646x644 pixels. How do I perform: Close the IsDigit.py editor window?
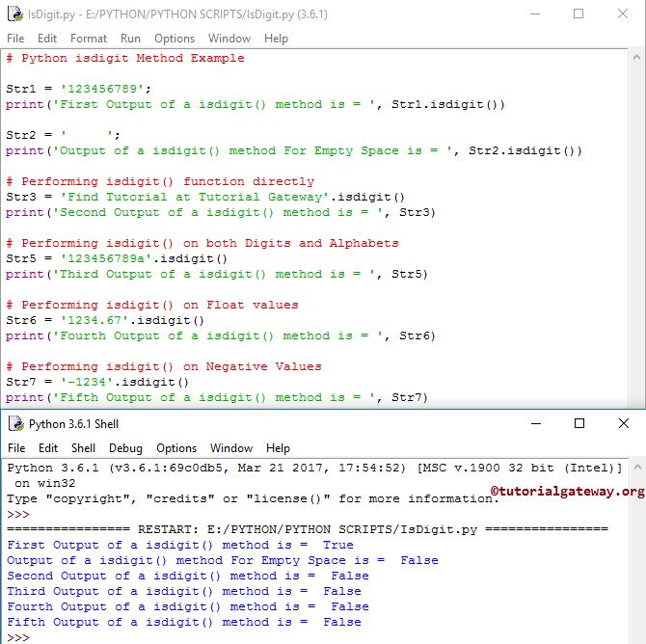(x=623, y=14)
